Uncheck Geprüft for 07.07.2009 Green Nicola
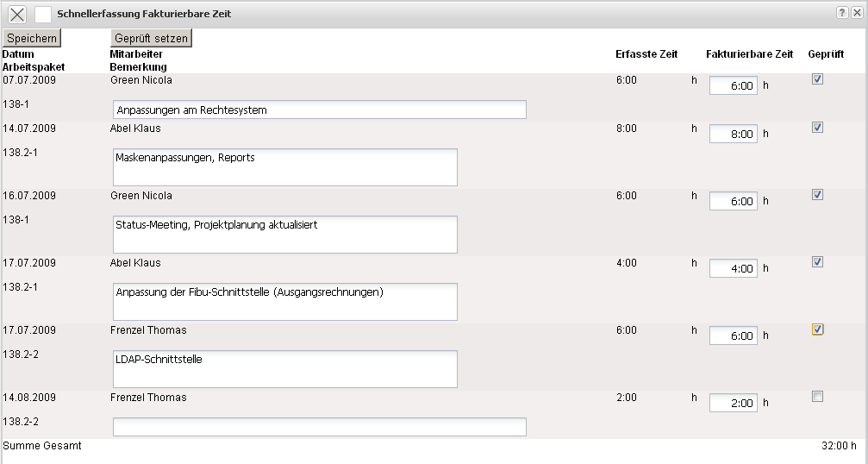Viewport: 868px width, 464px height. [817, 79]
